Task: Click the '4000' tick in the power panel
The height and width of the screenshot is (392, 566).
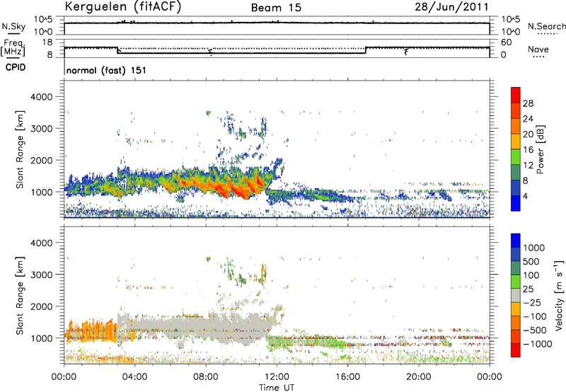Action: 42,97
